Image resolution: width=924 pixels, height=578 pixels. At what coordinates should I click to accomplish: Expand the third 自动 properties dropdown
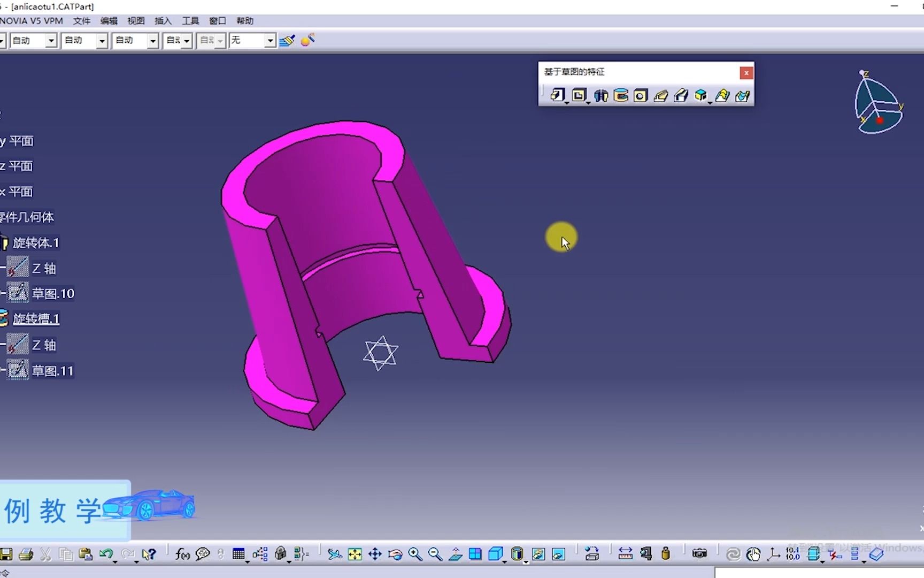click(153, 41)
